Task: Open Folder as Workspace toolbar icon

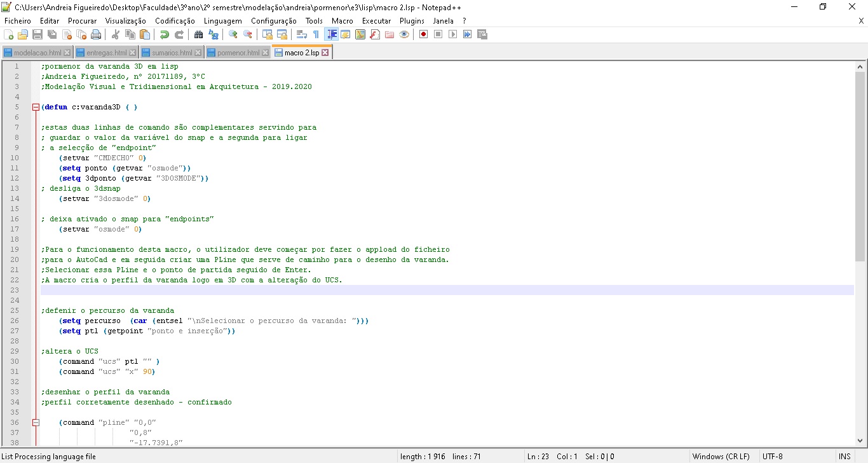Action: 390,34
